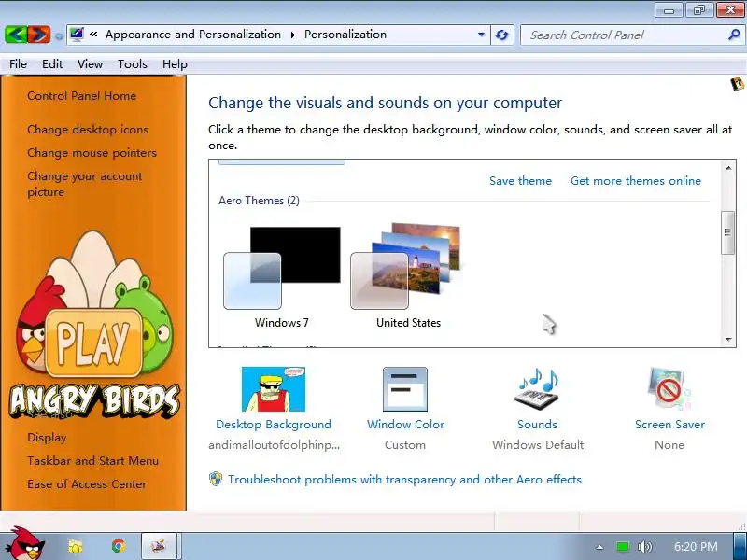The height and width of the screenshot is (560, 747).
Task: Open the Sounds link
Action: (538, 425)
